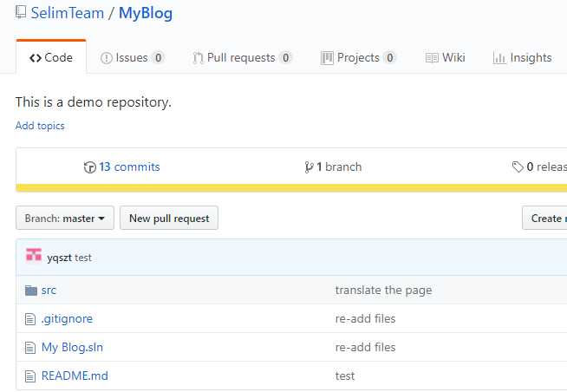
Task: Open the MyBlog repository link
Action: [146, 13]
